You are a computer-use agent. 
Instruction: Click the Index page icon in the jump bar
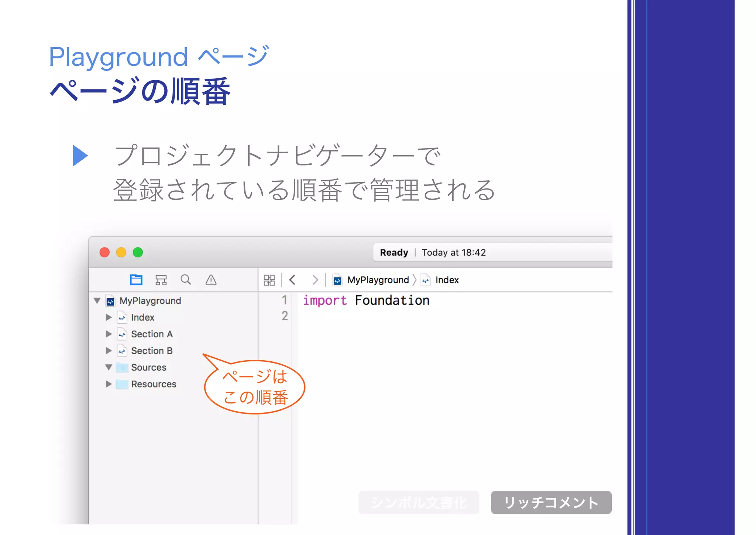(x=426, y=280)
